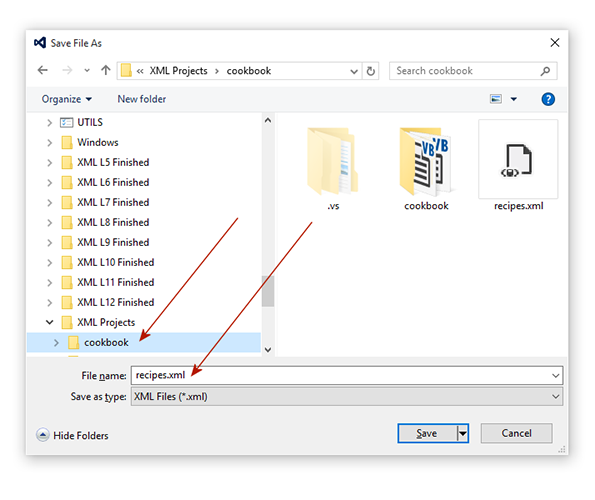The height and width of the screenshot is (500, 595).
Task: Create a New folder
Action: coord(142,99)
